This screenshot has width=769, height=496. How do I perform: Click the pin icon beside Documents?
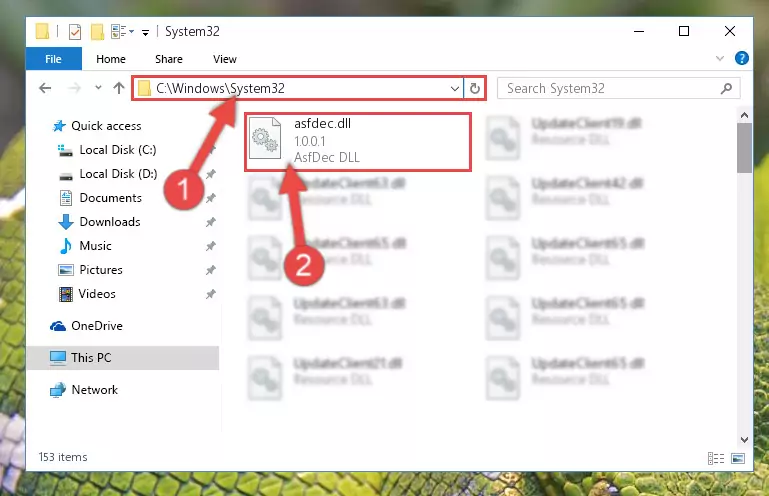(211, 198)
